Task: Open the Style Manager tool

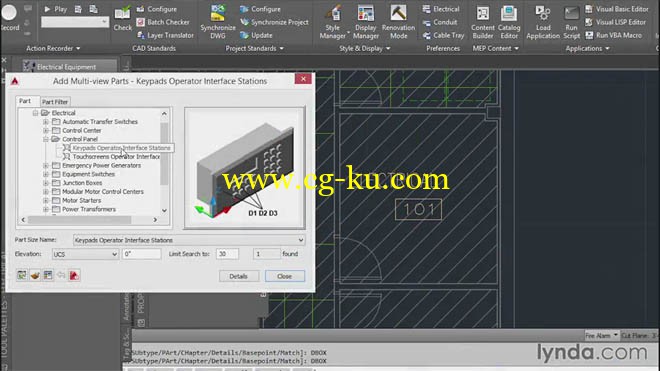Action: [x=333, y=22]
